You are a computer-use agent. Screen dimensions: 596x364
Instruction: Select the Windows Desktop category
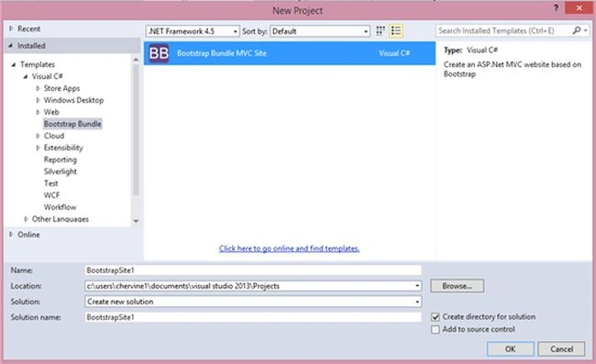coord(73,100)
